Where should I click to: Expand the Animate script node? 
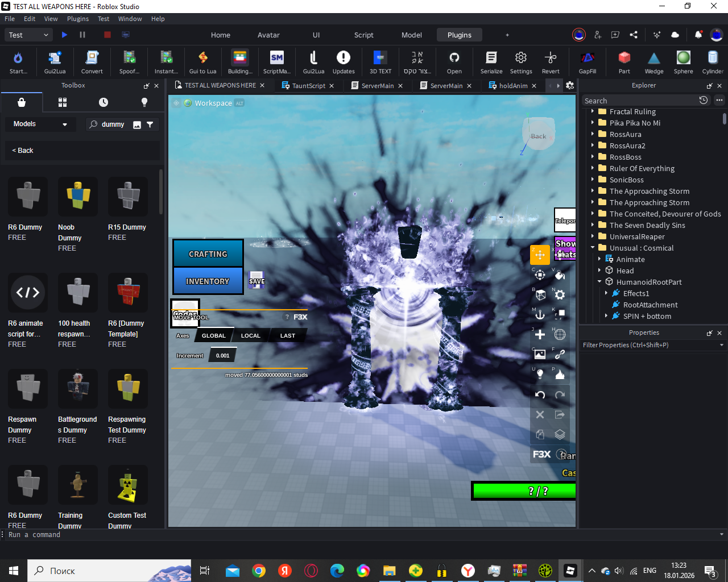(599, 259)
